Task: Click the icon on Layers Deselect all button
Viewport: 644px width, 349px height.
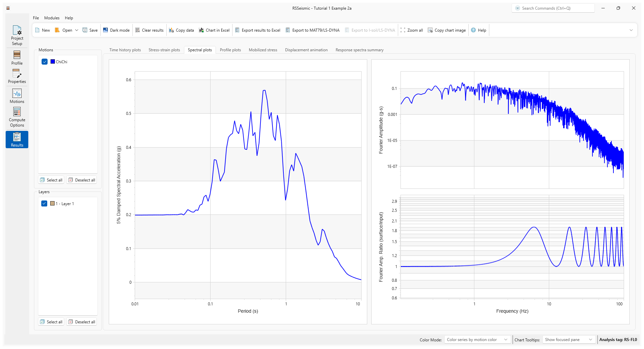Action: tap(71, 322)
